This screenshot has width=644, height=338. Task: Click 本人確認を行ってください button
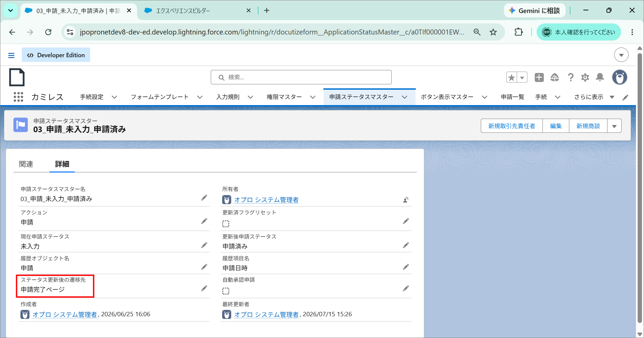click(x=579, y=32)
